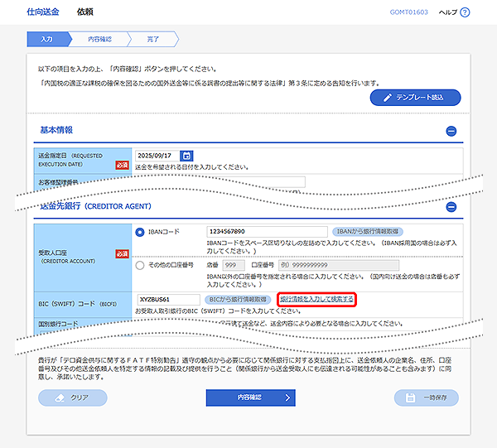Click the 依頼 header text
The image size is (497, 448).
(x=85, y=12)
